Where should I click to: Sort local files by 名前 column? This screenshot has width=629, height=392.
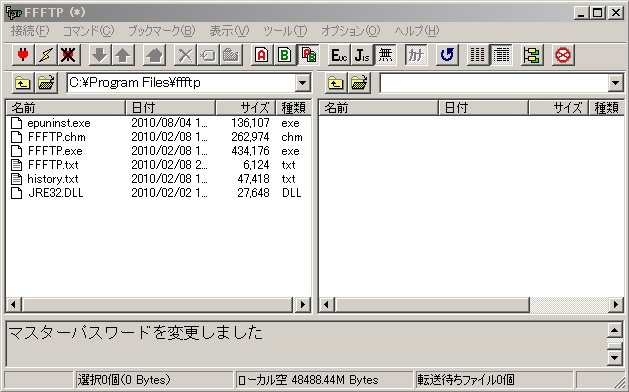65,108
